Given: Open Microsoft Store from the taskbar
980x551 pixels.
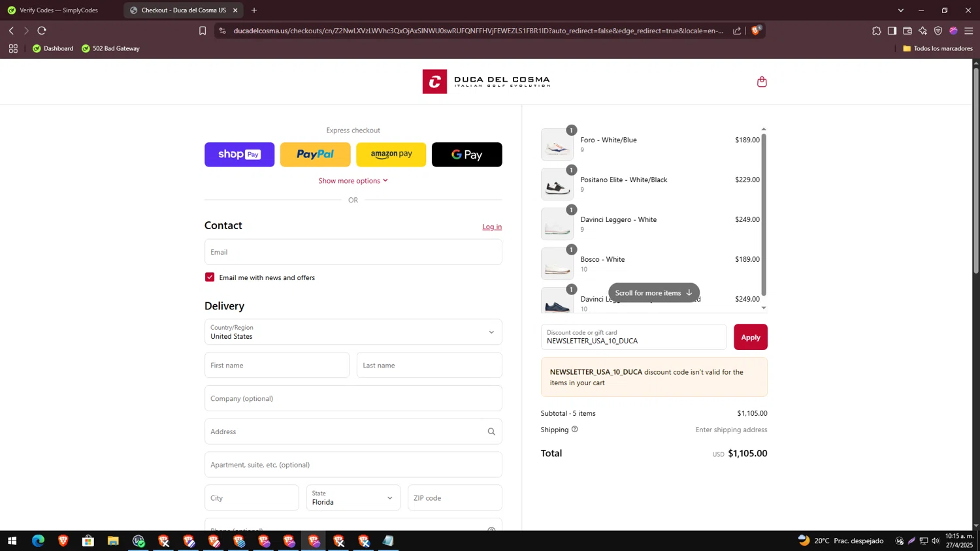Looking at the screenshot, I should [88, 541].
